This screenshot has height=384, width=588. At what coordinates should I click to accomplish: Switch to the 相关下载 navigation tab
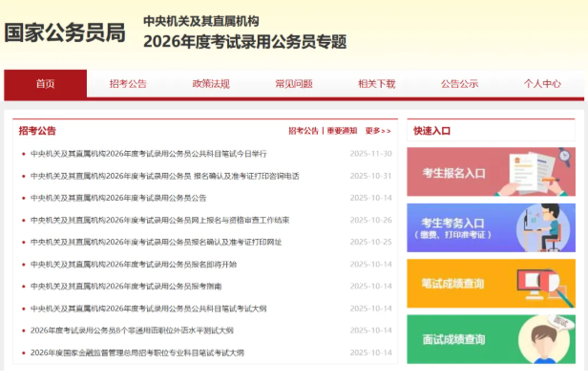coord(376,84)
